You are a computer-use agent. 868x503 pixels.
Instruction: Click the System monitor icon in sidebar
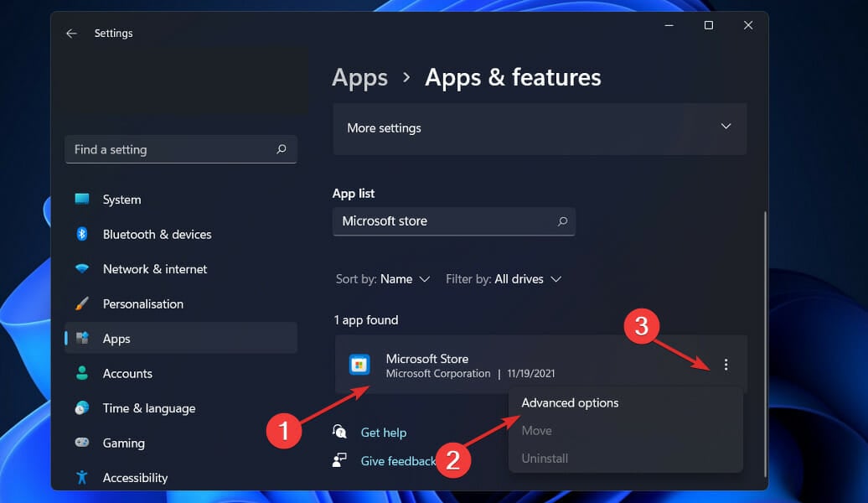coord(82,199)
